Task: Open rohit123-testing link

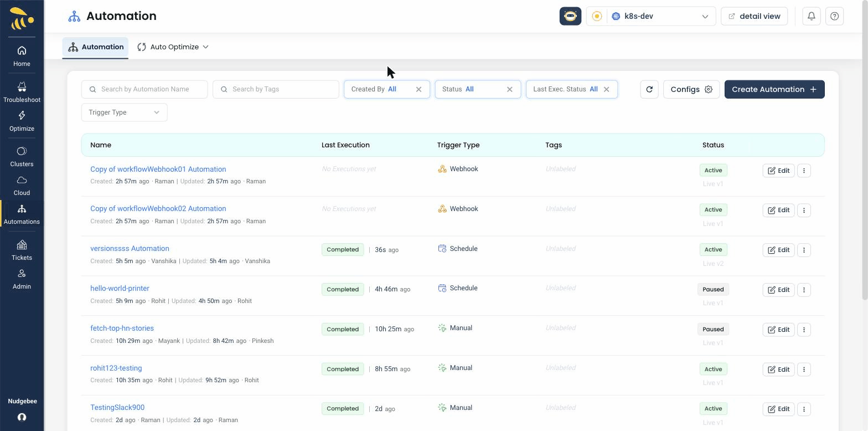Action: point(116,368)
